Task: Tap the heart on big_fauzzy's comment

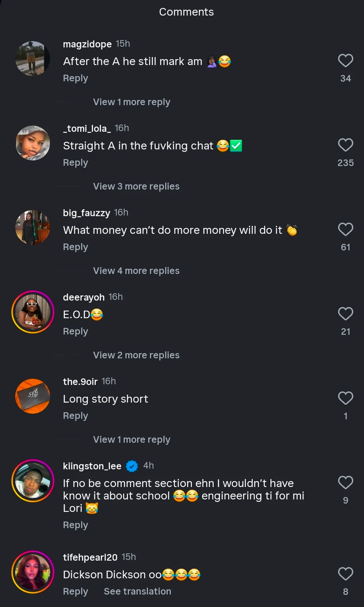Action: [x=345, y=230]
